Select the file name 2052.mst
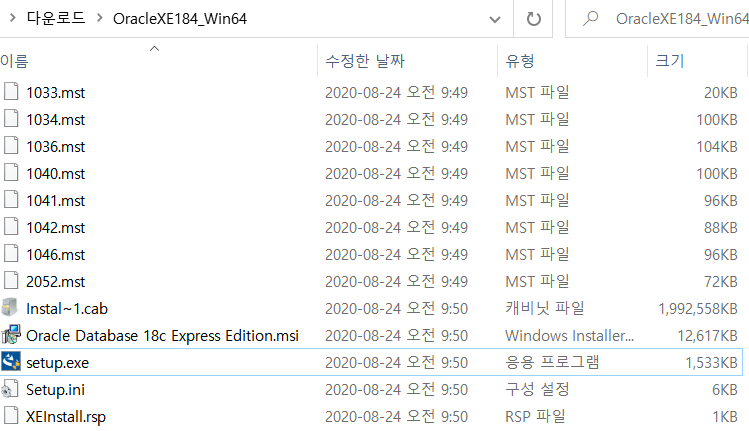749x431 pixels. pyautogui.click(x=55, y=281)
